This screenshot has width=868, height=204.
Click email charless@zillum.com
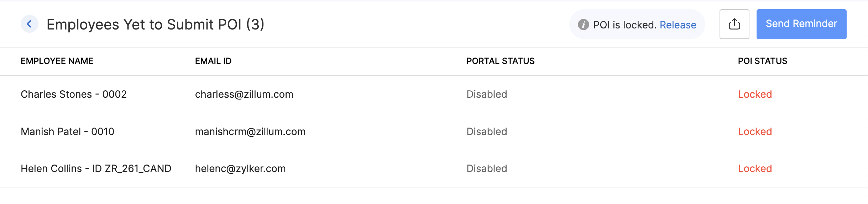click(244, 94)
